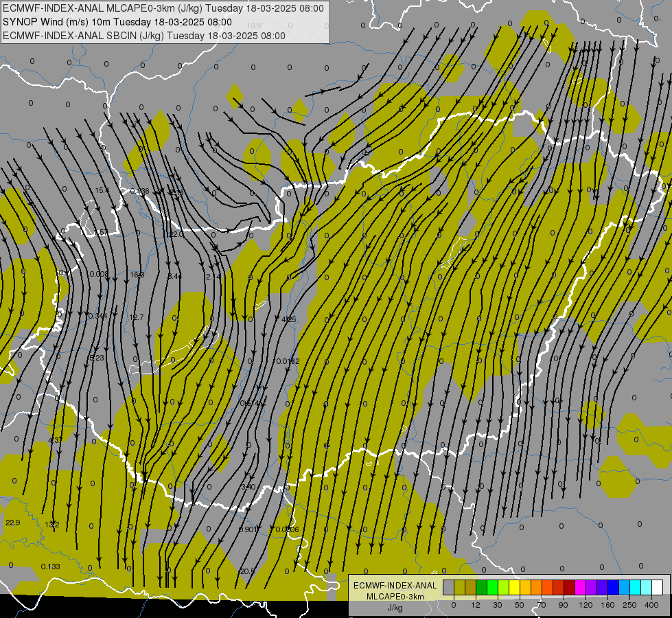The image size is (672, 618).
Task: Select the dark green legend swatch
Action: tap(482, 587)
